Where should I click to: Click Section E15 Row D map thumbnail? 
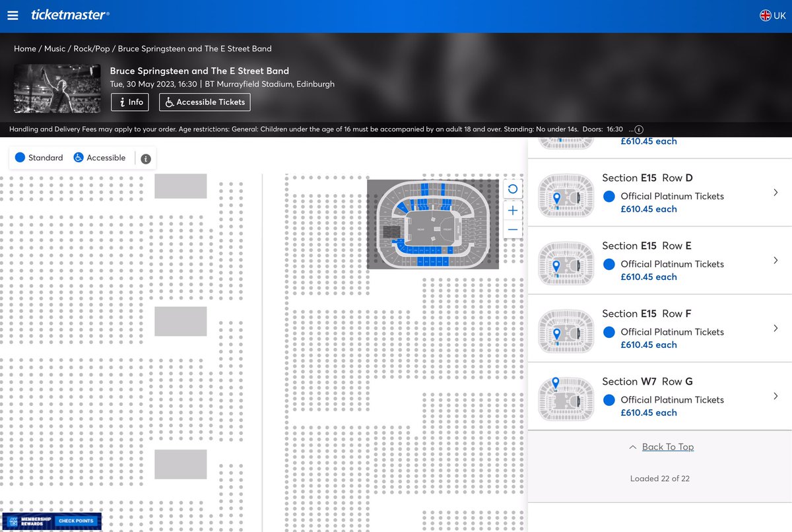tap(566, 195)
